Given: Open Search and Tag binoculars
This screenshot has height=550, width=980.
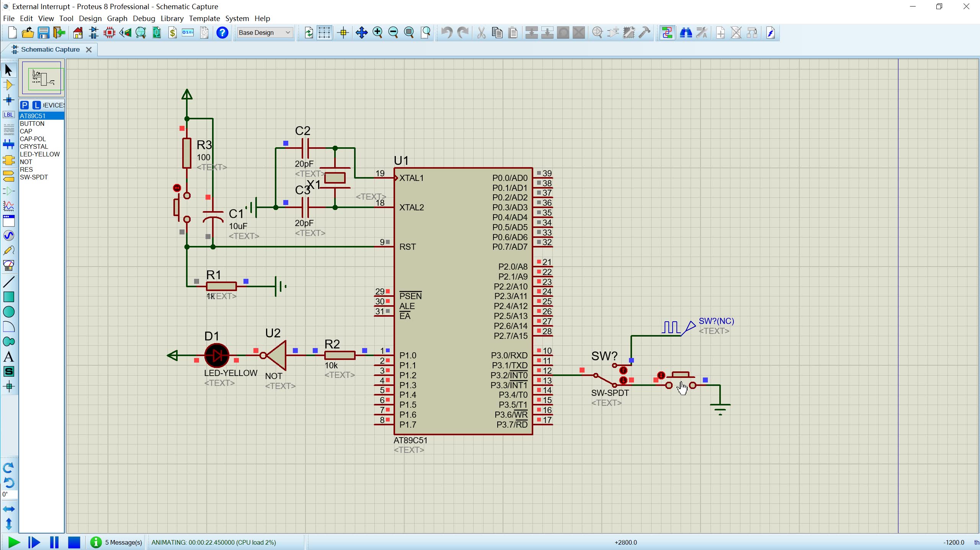Looking at the screenshot, I should 686,33.
